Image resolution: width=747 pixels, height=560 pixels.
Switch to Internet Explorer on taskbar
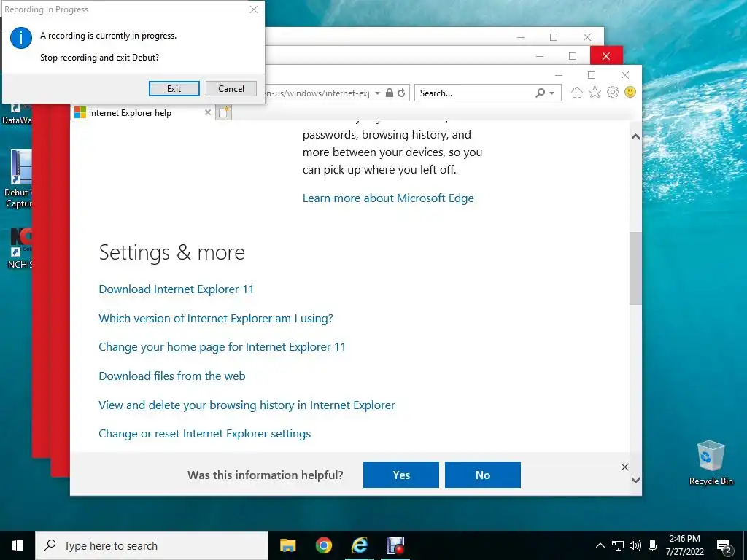coord(359,545)
